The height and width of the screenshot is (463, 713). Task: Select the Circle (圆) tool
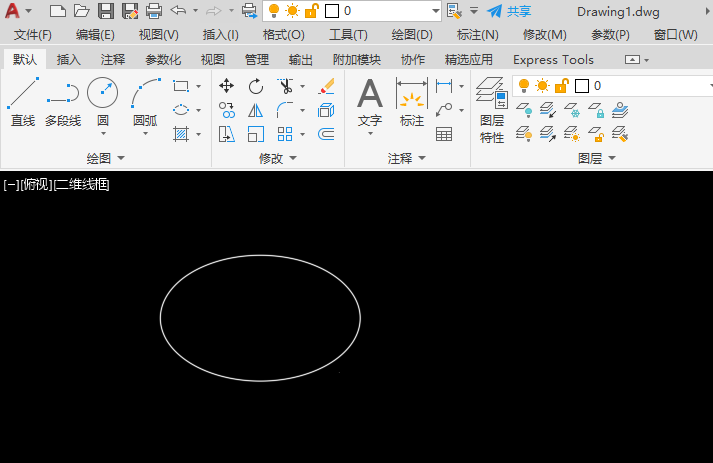103,100
